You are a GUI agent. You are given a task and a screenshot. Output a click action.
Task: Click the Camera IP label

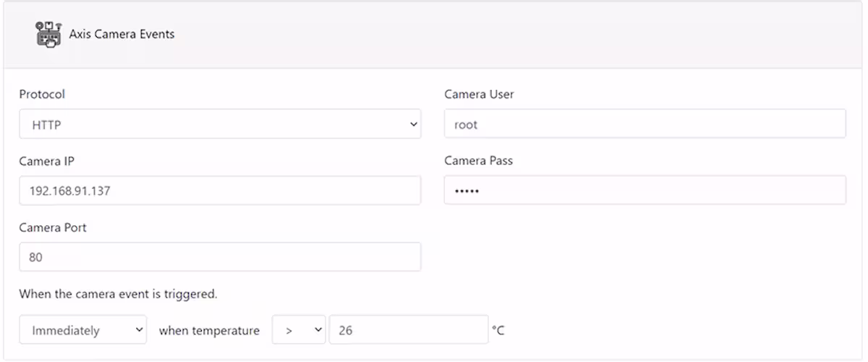coord(47,161)
